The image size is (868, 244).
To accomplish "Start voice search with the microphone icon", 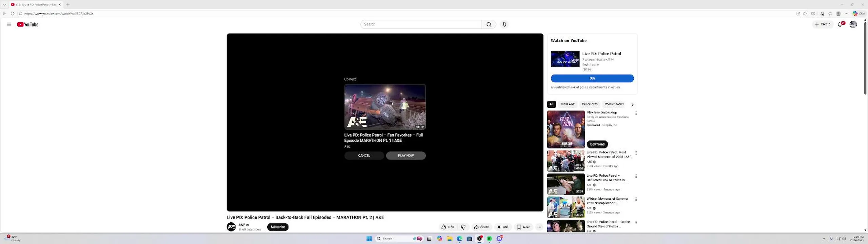I will point(504,24).
